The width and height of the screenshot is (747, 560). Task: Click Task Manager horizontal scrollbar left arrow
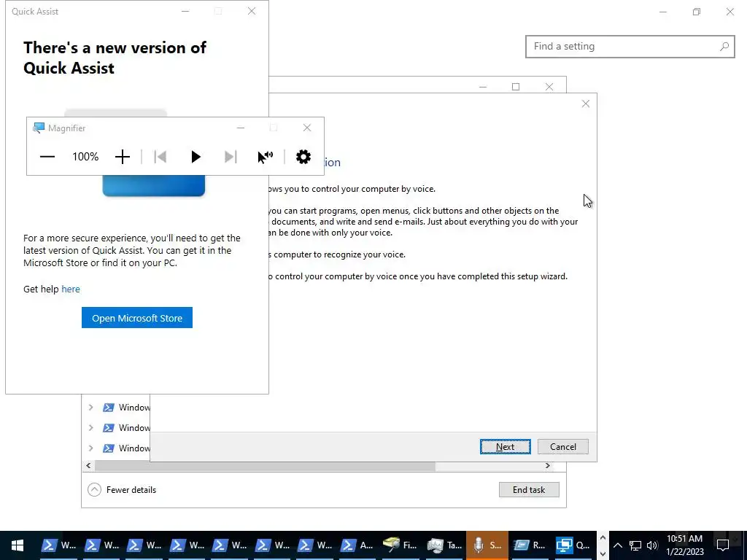click(x=88, y=465)
